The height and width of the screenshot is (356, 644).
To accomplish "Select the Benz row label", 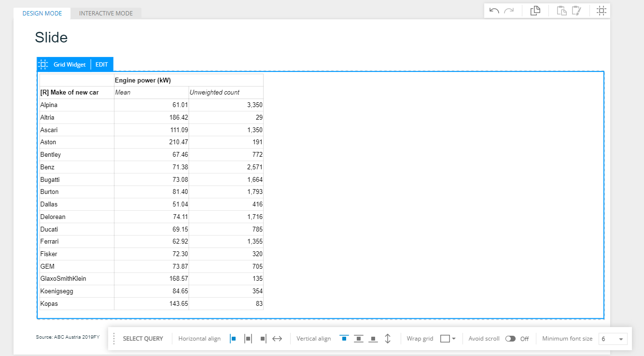I will (x=47, y=167).
